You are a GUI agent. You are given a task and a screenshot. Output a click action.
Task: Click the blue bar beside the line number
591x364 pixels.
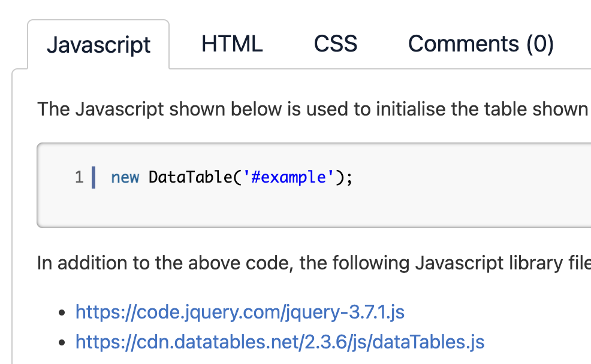click(94, 178)
